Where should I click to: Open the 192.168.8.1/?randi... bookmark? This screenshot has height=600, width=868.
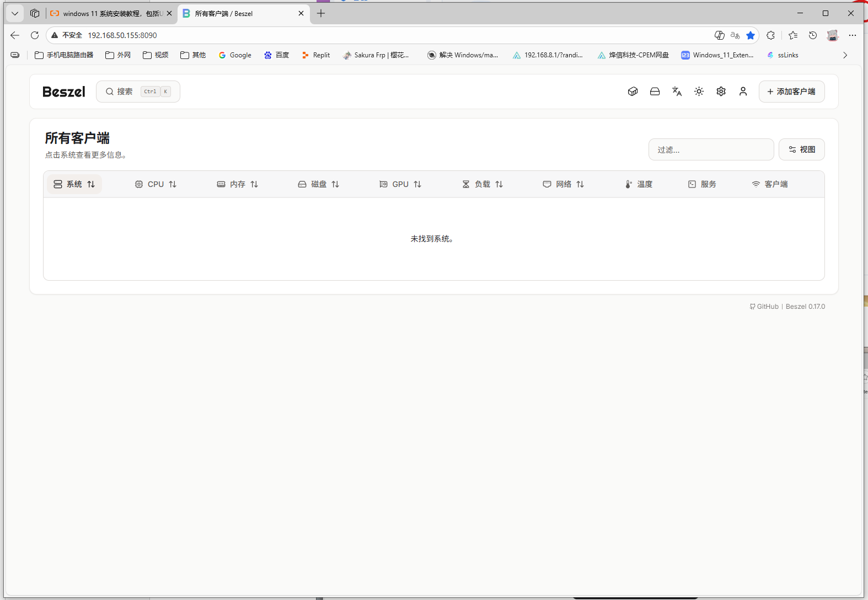pyautogui.click(x=548, y=55)
